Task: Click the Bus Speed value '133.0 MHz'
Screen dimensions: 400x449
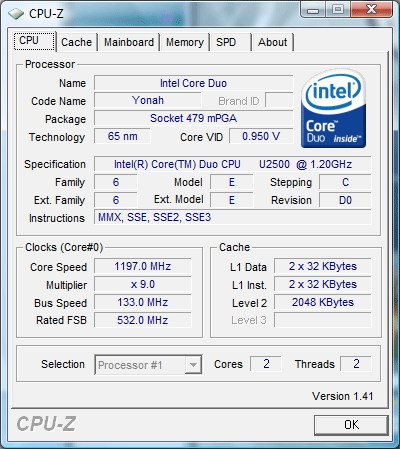Action: pos(143,302)
